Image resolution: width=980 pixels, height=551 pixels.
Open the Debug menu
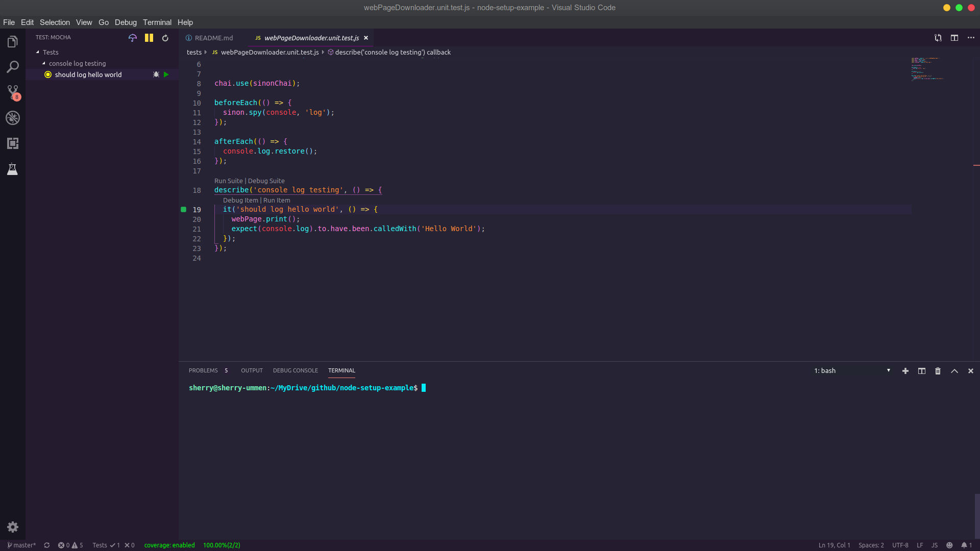126,22
